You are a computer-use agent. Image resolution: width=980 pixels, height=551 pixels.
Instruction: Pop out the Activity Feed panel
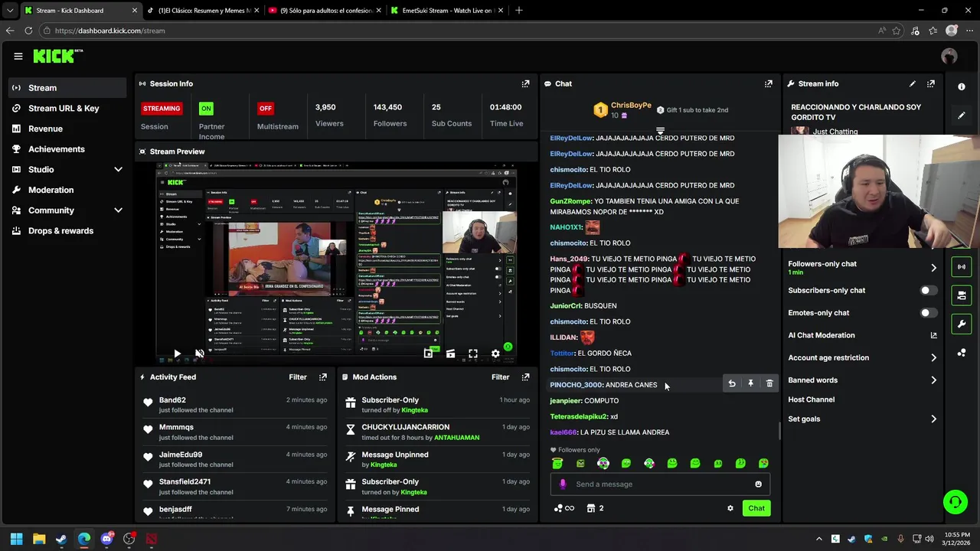pyautogui.click(x=323, y=377)
